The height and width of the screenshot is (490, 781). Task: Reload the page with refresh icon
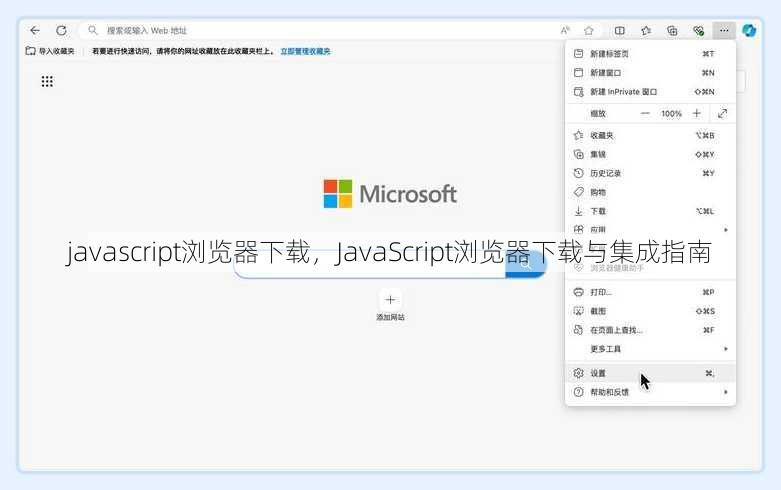click(61, 30)
